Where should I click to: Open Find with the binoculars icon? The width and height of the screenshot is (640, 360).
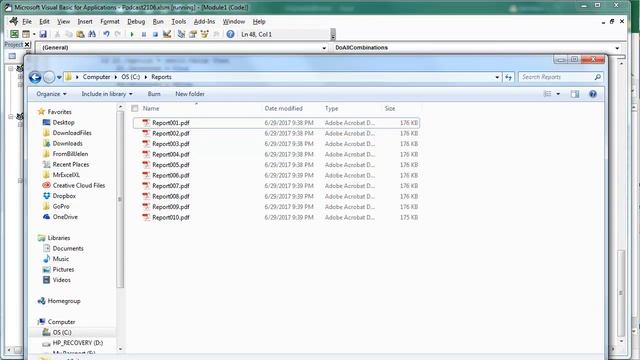click(x=92, y=34)
